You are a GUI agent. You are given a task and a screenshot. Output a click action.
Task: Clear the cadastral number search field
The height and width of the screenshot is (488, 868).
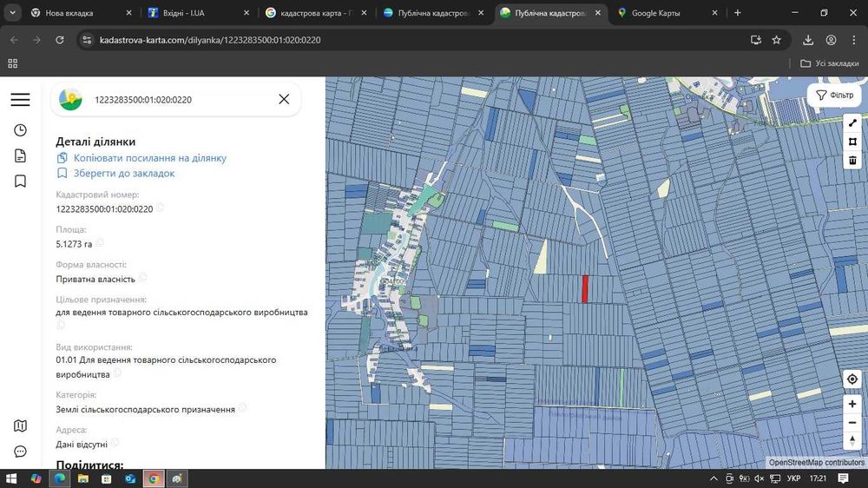[x=284, y=99]
